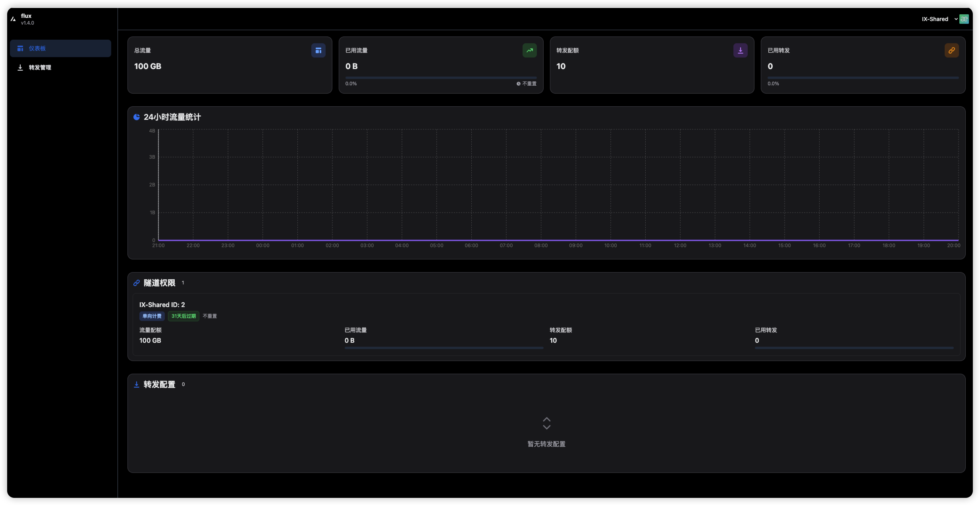This screenshot has width=980, height=505.
Task: Click the 已用流量 progress bar in top card
Action: click(441, 78)
